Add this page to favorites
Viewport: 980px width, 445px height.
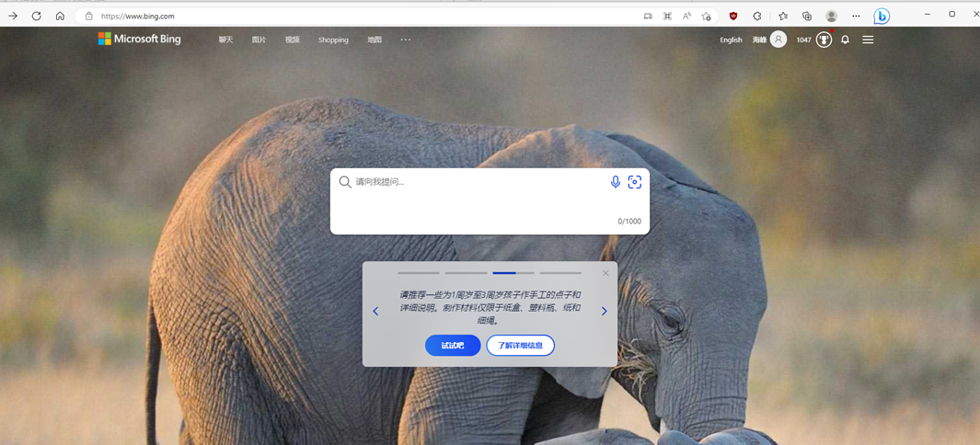(x=707, y=17)
